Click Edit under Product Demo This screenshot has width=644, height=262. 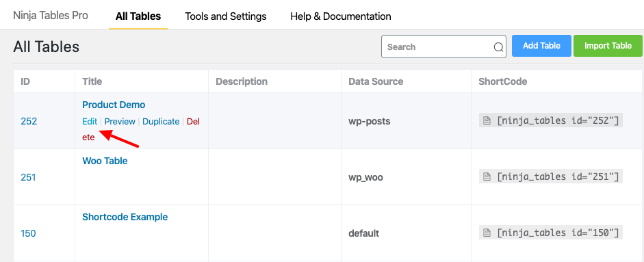coord(90,122)
